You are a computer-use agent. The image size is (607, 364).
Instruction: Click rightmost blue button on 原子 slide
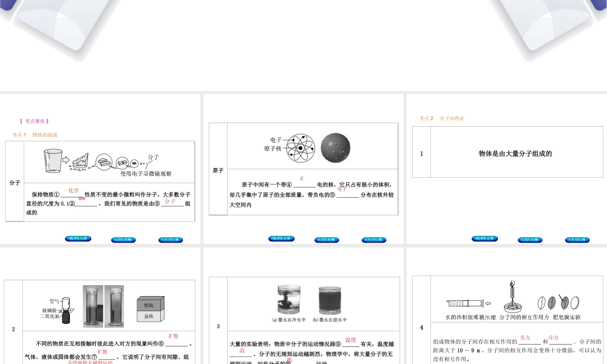[374, 240]
